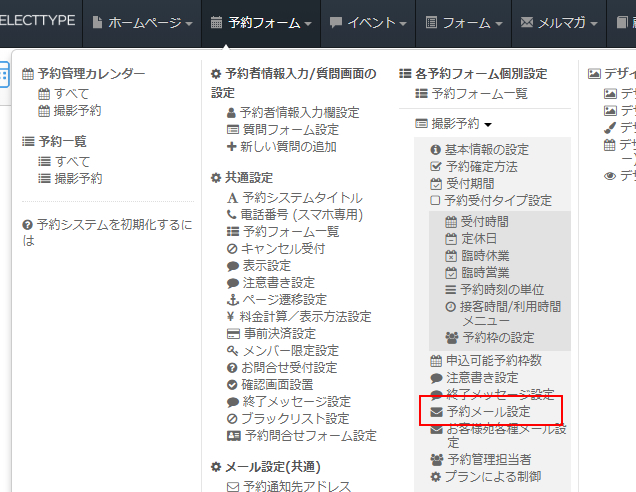The width and height of the screenshot is (636, 492).
Task: Click the check-box icon for 予約確定方法
Action: [436, 166]
